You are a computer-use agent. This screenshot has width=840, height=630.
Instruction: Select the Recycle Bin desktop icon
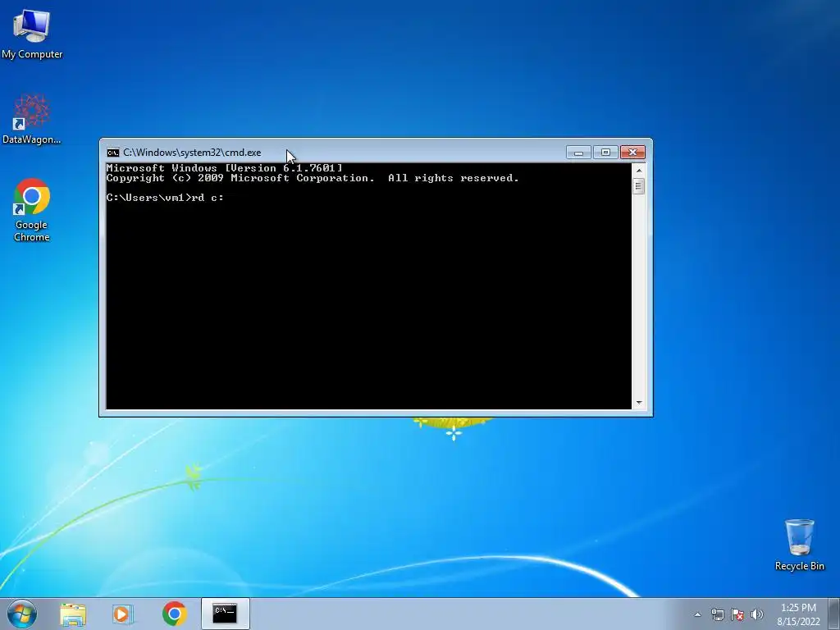point(799,545)
